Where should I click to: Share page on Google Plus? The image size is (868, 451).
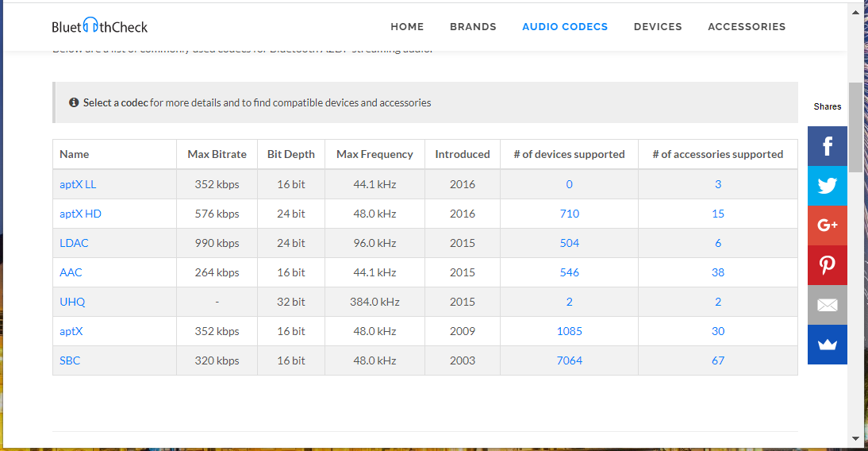tap(827, 225)
